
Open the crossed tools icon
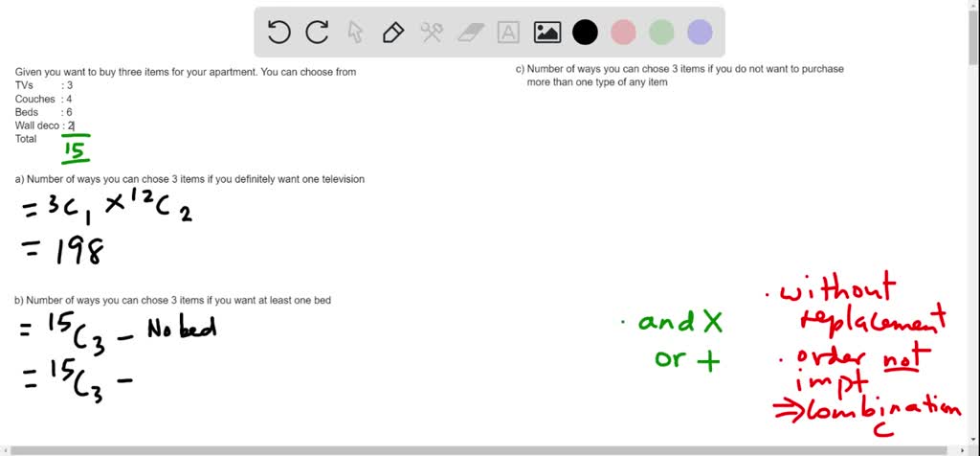[432, 33]
